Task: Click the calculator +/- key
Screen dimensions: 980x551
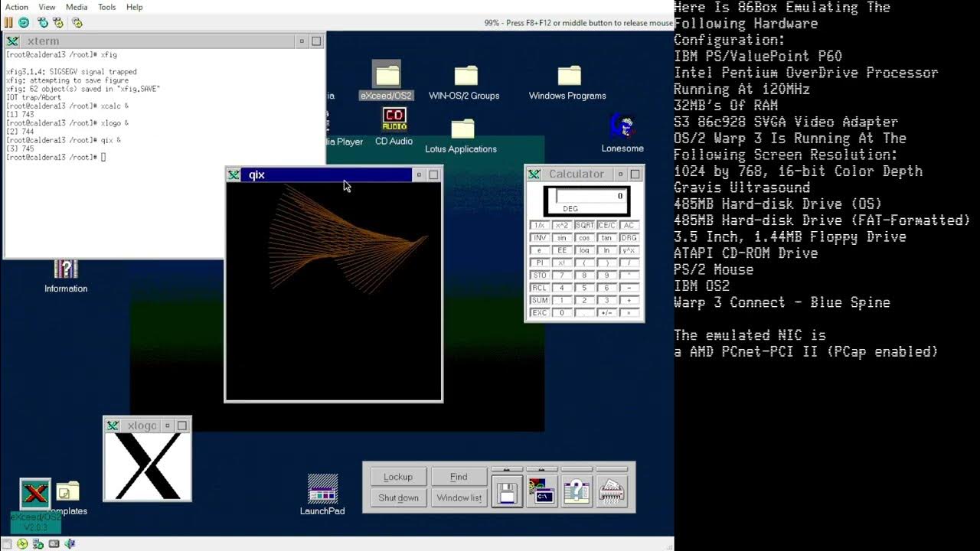Action: click(x=606, y=313)
